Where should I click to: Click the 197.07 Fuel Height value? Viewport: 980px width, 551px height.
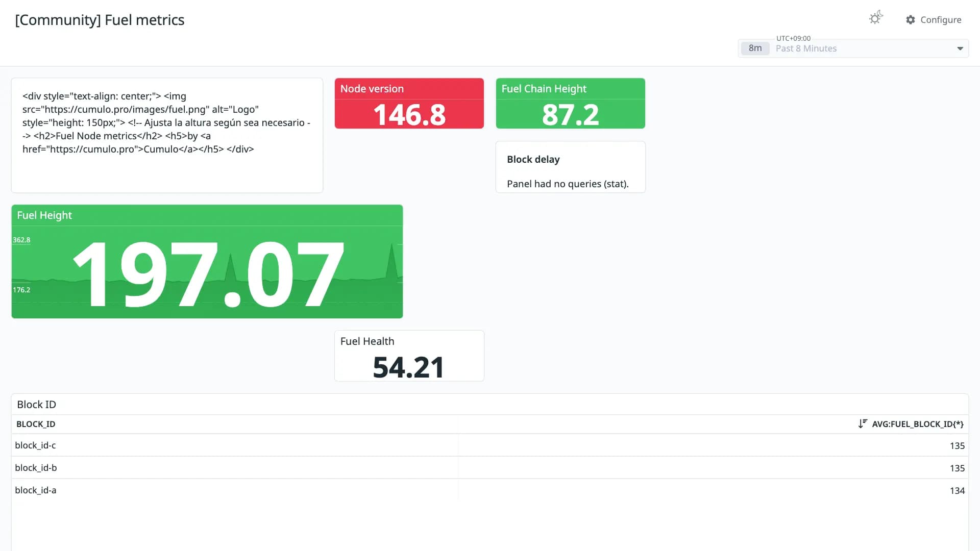click(209, 274)
